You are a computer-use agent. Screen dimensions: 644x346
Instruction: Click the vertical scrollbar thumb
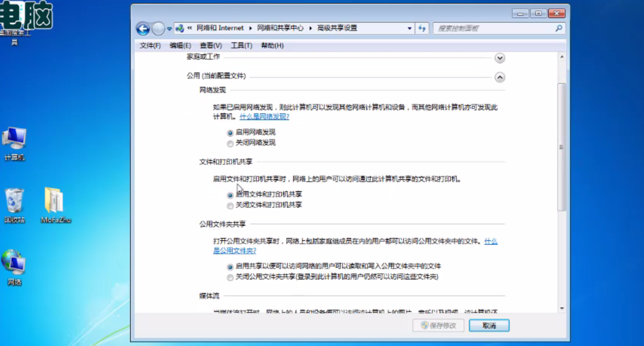point(561,147)
